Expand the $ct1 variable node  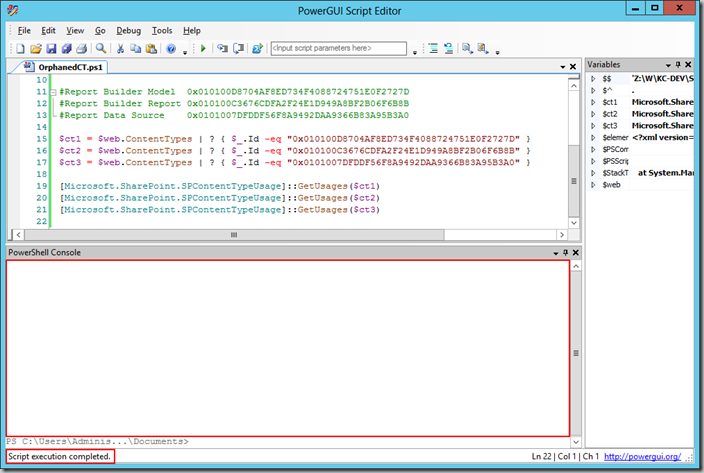[x=593, y=102]
